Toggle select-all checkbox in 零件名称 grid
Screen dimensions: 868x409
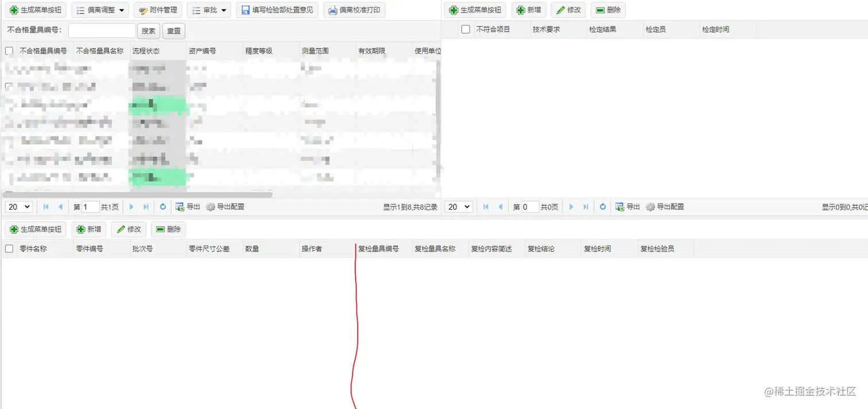click(x=9, y=248)
